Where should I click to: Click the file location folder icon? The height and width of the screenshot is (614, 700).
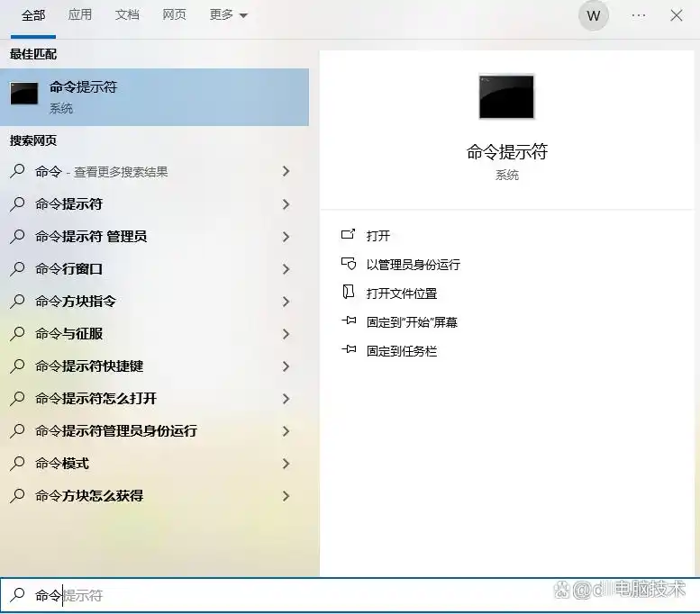point(349,293)
